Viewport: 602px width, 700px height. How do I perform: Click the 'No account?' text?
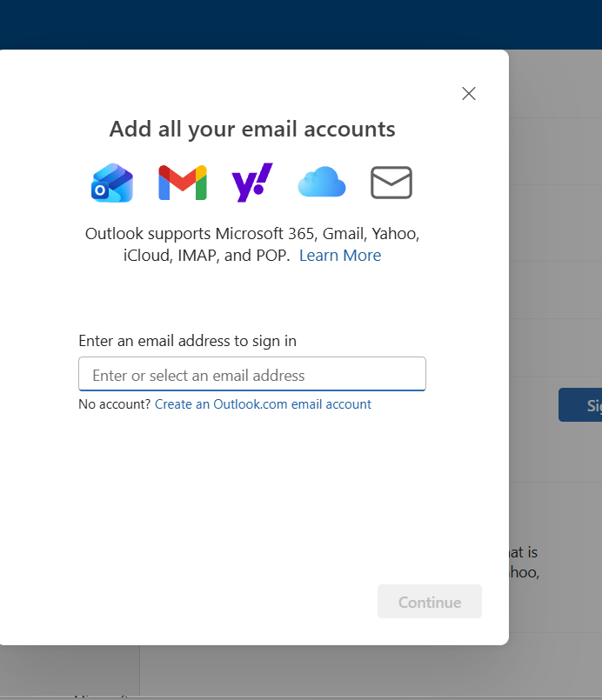coord(115,404)
